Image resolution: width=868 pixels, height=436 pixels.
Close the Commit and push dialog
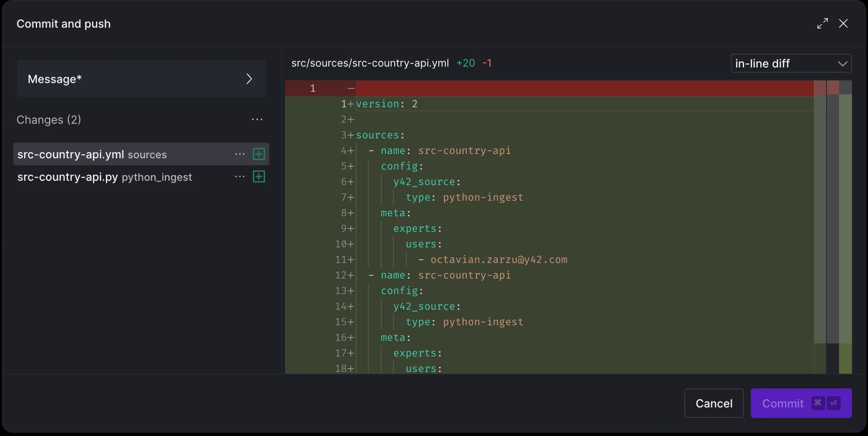click(x=843, y=23)
